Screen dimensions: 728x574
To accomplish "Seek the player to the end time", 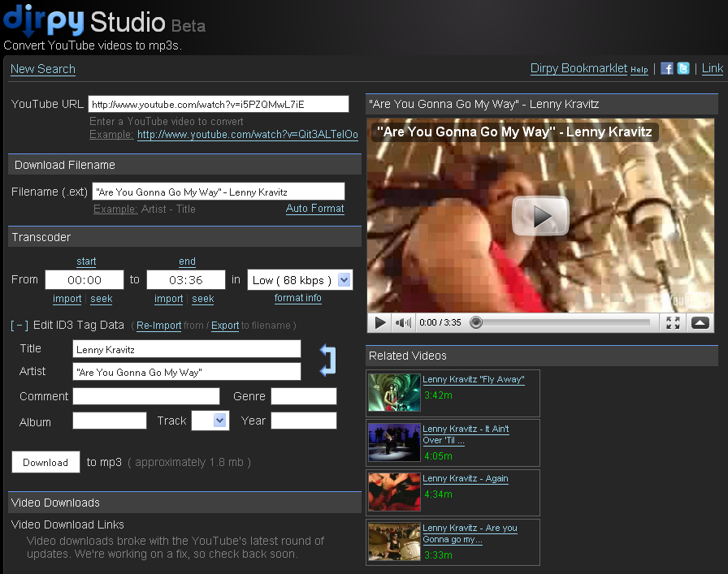I will 203,299.
